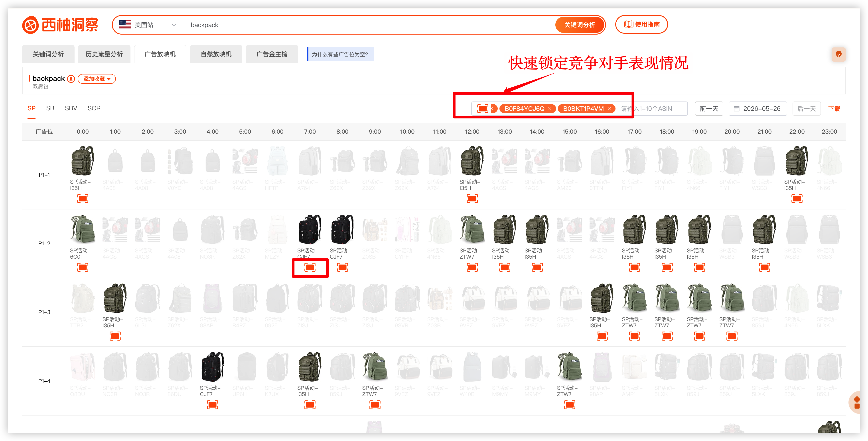Viewport: 868px width, 441px height.
Task: Select the SBV ad type tab
Action: pyautogui.click(x=71, y=108)
